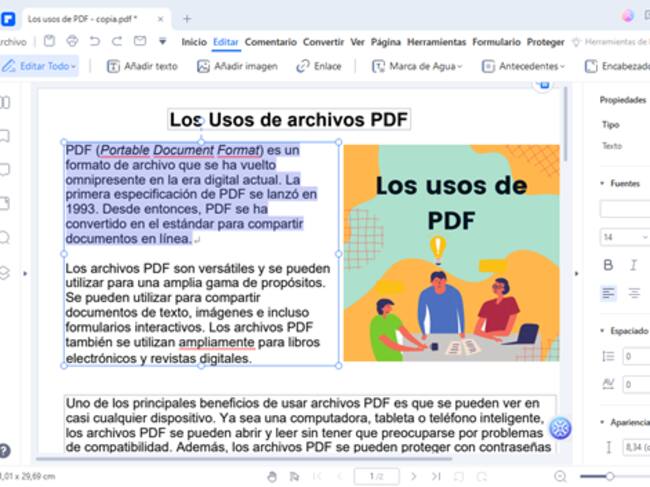The image size is (650, 487).
Task: Open the layers panel icon
Action: pos(6,272)
